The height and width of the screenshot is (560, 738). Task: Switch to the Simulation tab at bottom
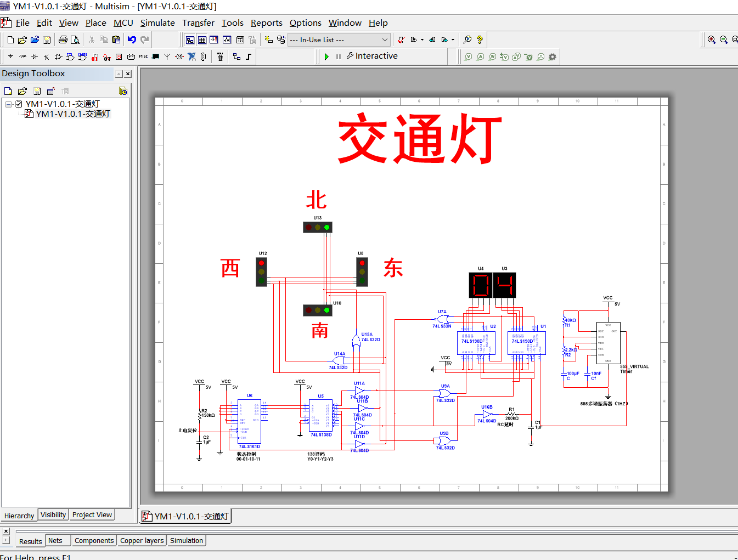186,540
